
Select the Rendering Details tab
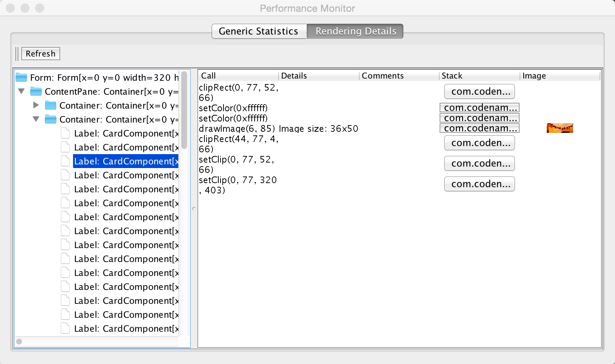pyautogui.click(x=355, y=31)
